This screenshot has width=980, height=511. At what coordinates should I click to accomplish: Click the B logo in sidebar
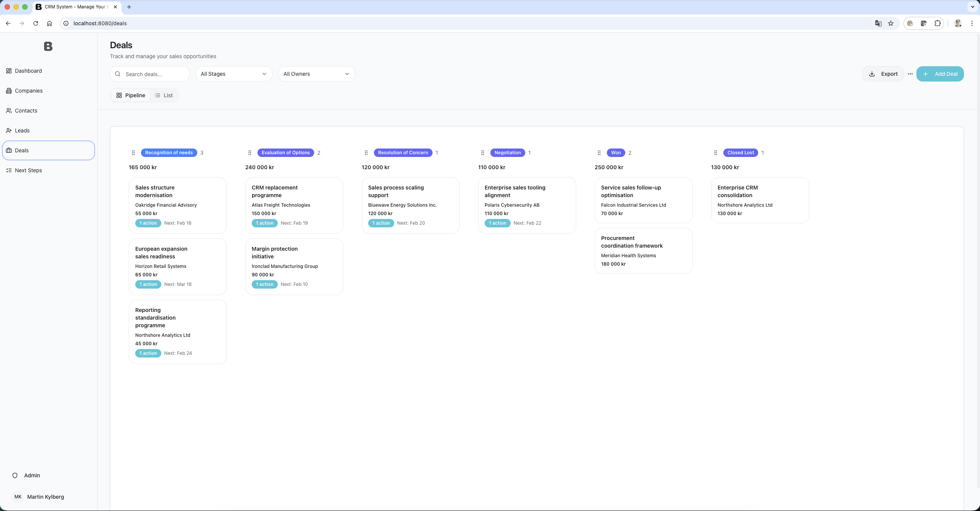tap(48, 46)
